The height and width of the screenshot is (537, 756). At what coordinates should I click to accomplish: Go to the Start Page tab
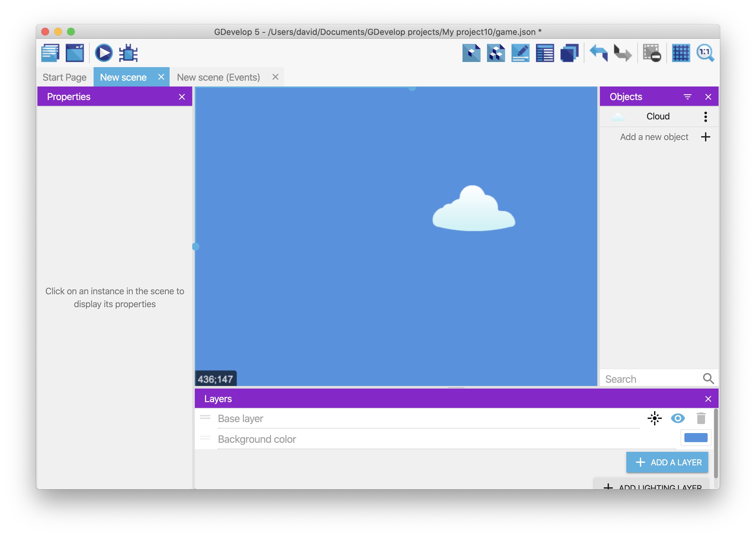click(65, 77)
